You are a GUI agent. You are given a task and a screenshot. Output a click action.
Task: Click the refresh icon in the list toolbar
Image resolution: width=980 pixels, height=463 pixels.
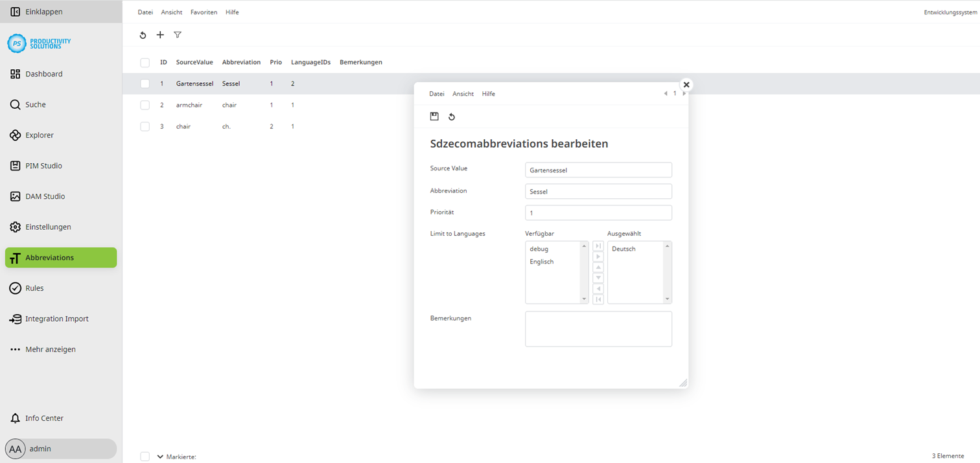tap(143, 35)
